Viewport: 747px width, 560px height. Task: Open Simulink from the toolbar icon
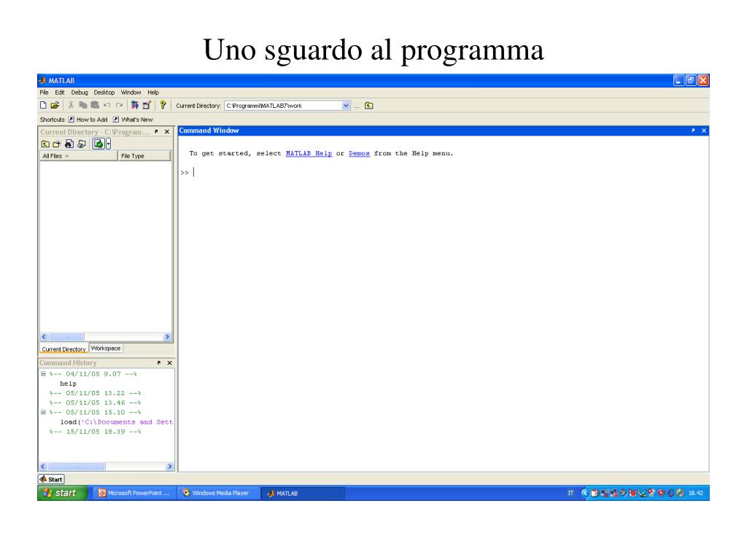point(135,105)
